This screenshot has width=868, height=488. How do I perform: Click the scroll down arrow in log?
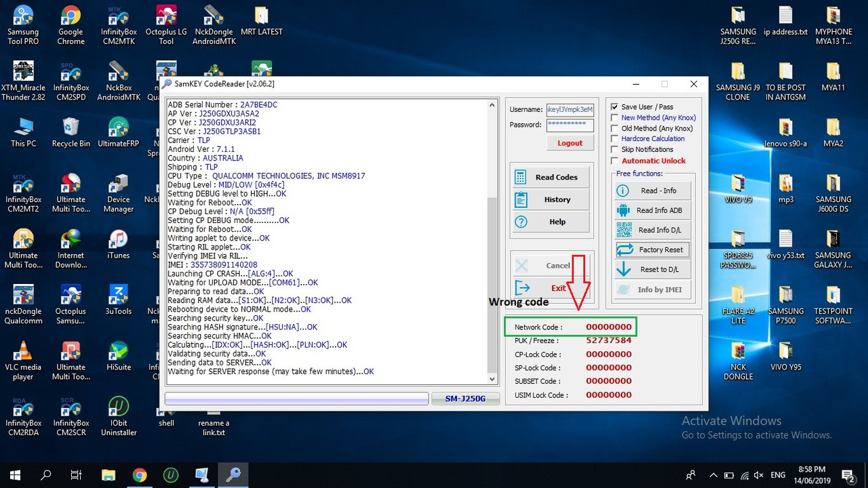point(492,380)
